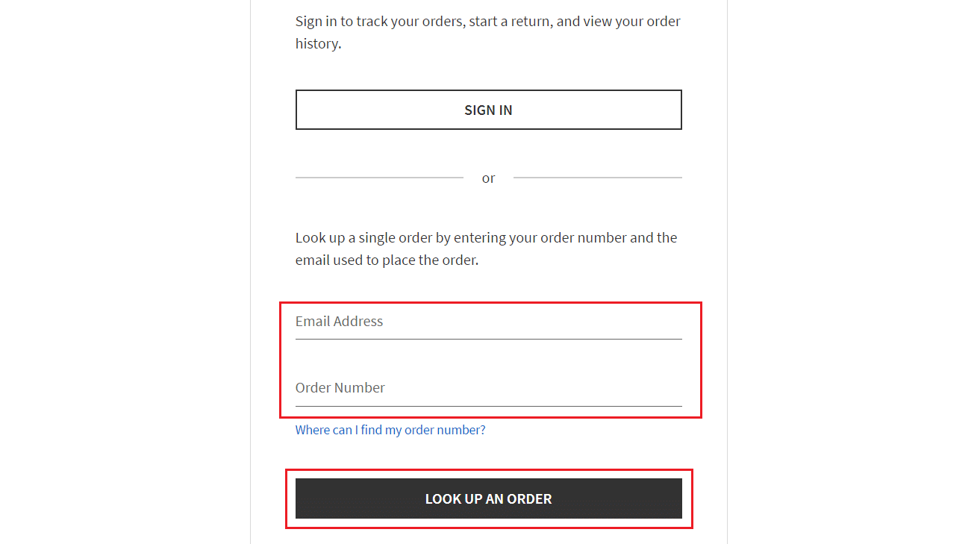Image resolution: width=980 pixels, height=544 pixels.
Task: Focus the Email Address field
Action: [x=488, y=322]
